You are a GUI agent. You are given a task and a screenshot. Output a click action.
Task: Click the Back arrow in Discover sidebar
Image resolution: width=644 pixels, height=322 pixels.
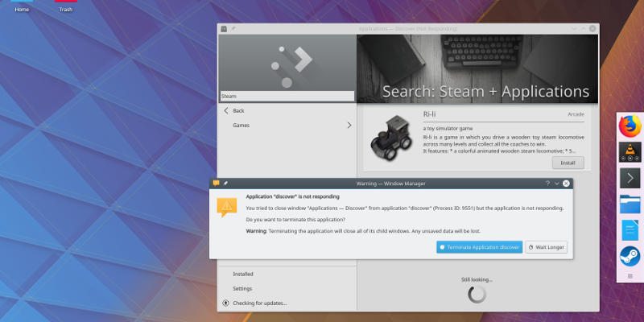click(226, 110)
